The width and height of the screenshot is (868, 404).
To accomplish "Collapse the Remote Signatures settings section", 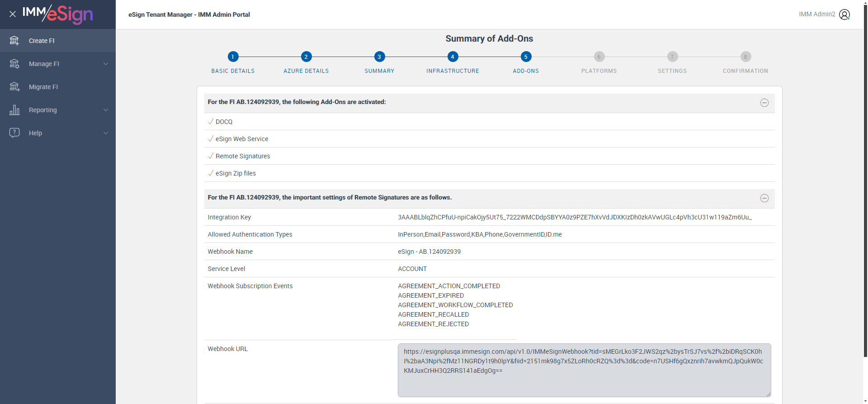I will [764, 198].
